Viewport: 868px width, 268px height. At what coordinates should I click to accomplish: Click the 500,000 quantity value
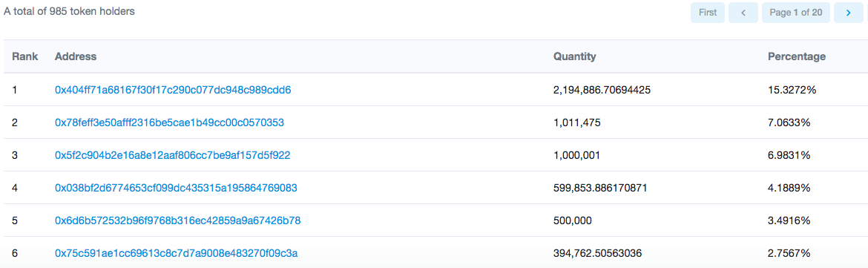click(573, 221)
